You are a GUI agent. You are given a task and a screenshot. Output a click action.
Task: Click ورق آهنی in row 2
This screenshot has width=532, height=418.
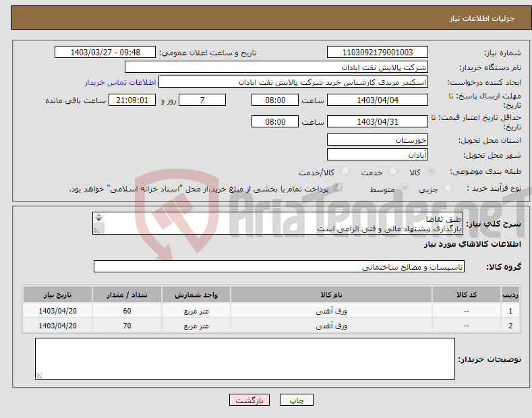(x=331, y=326)
